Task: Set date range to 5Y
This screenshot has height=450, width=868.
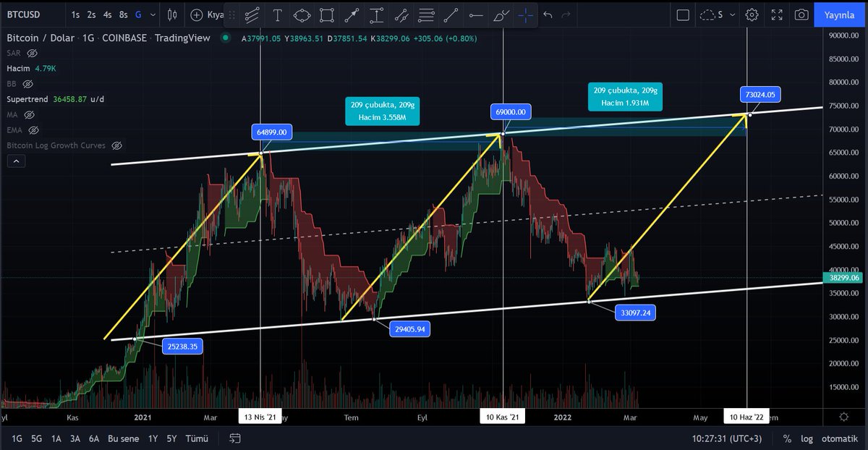Action: (x=171, y=438)
